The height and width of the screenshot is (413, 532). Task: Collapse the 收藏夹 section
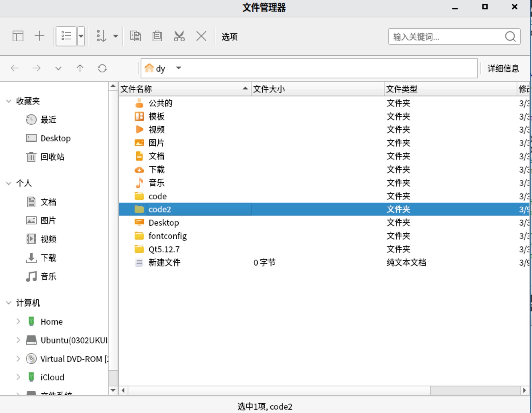tap(8, 101)
